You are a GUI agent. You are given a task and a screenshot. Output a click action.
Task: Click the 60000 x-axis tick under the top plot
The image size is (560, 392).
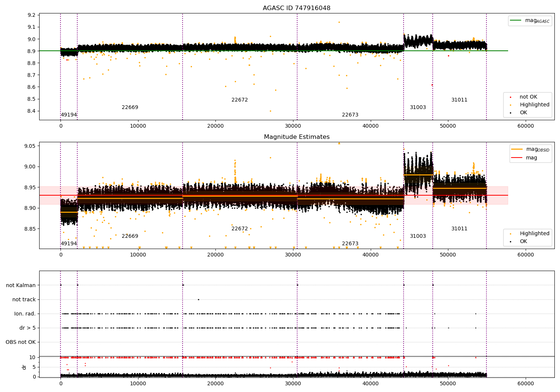click(x=526, y=126)
